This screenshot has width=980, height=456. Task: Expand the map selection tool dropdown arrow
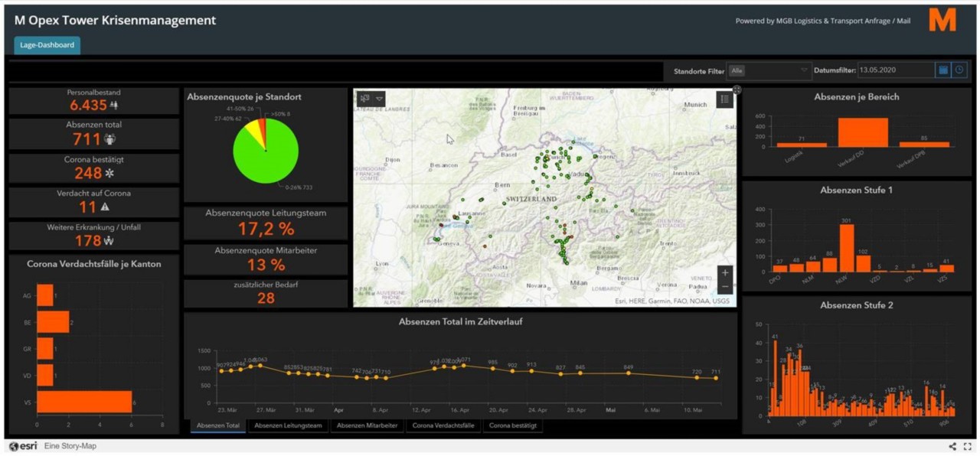coord(380,99)
